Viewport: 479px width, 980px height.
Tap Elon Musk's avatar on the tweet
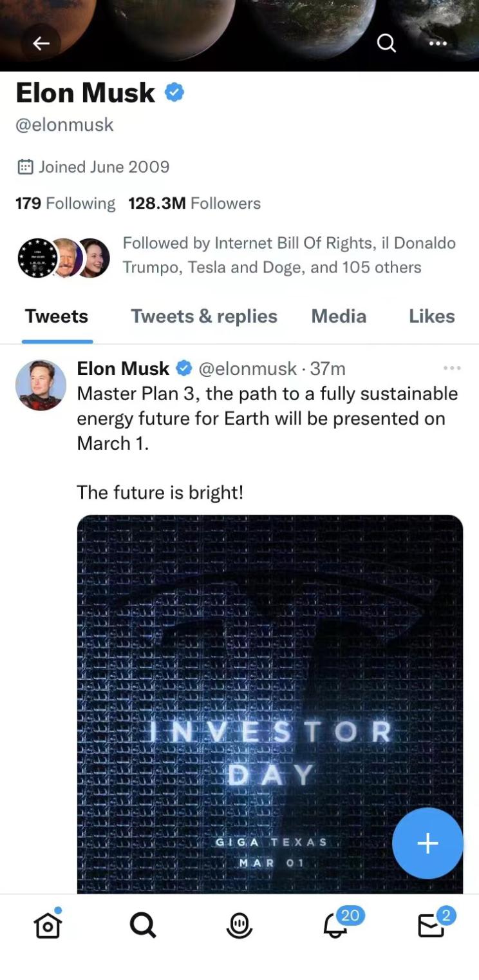pos(41,385)
